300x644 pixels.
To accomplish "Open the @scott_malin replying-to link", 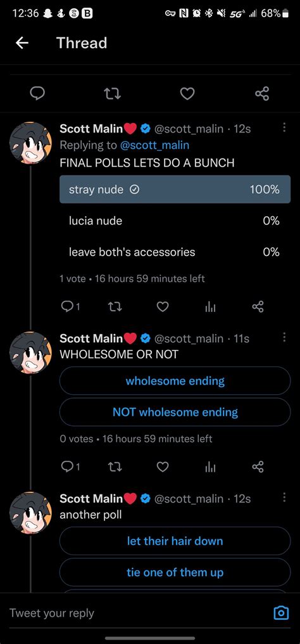I will pos(154,145).
